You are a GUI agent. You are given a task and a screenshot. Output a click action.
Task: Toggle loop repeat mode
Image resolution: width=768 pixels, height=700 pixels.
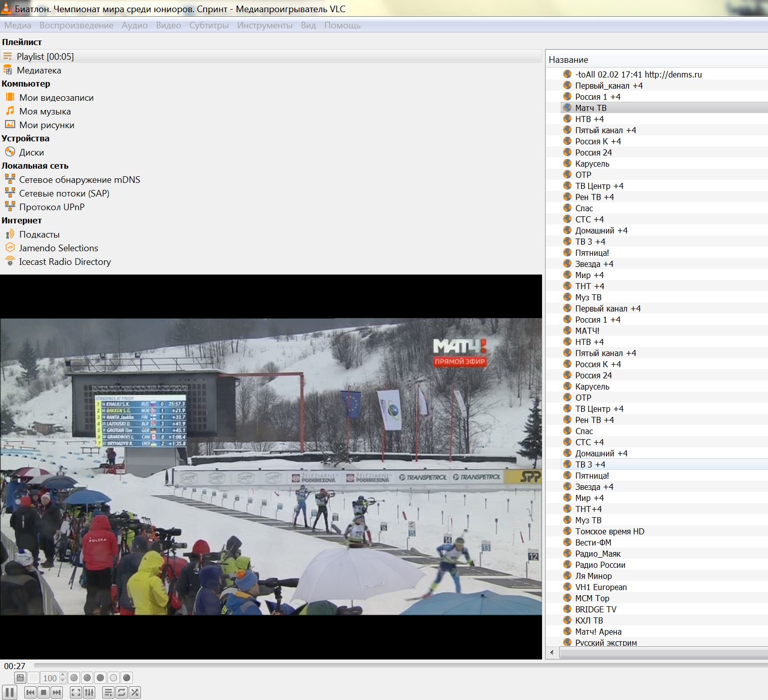(x=122, y=692)
